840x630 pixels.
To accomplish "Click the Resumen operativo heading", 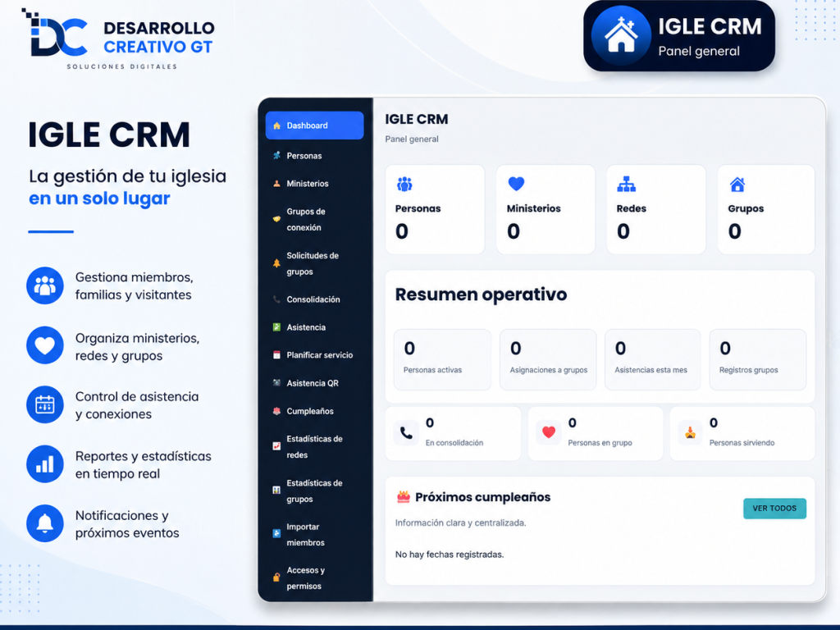I will tap(481, 294).
